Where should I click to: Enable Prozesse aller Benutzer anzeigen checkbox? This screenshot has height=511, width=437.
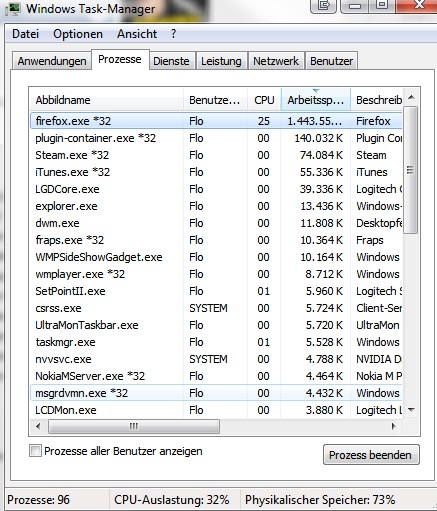point(35,451)
